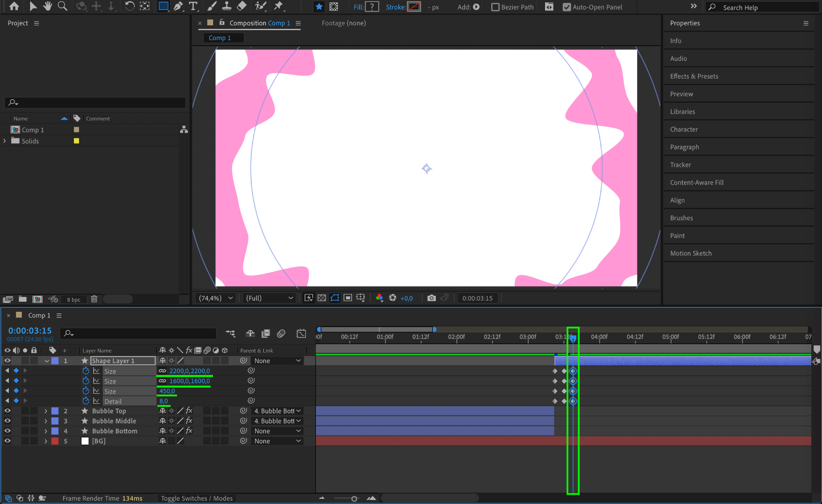The image size is (822, 504).
Task: Select the Zoom tool
Action: 62,6
